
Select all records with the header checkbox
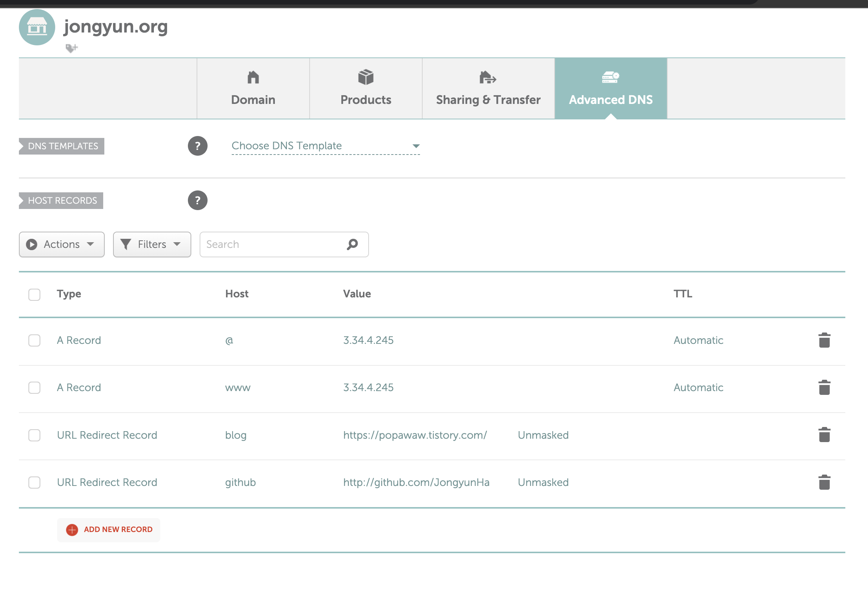click(x=34, y=294)
